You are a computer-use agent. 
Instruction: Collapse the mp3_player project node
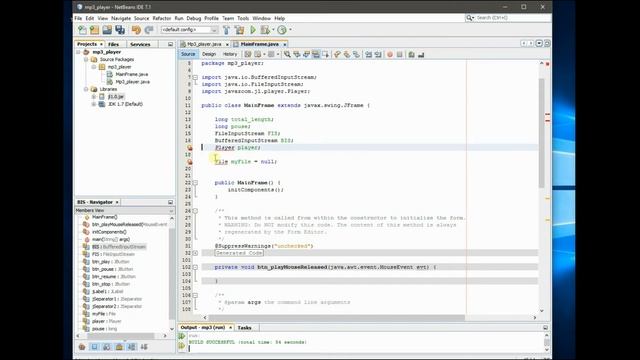point(78,52)
